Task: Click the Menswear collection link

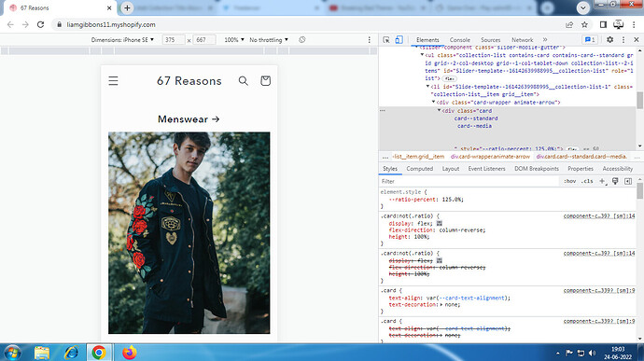Action: pyautogui.click(x=189, y=119)
